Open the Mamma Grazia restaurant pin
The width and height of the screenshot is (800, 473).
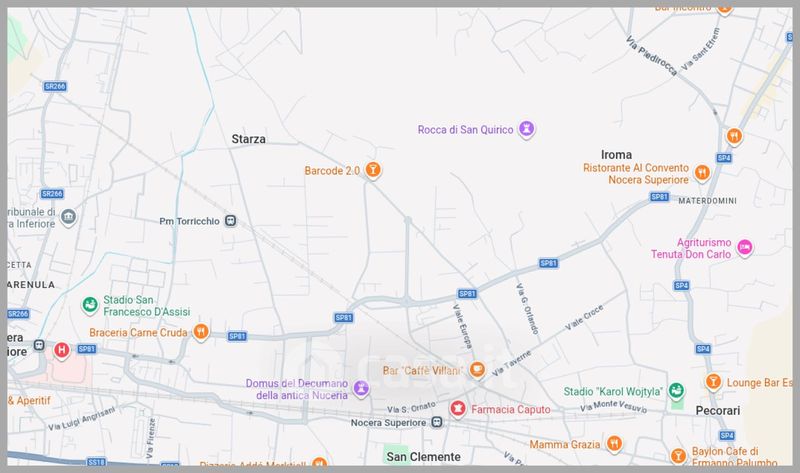[x=615, y=444]
